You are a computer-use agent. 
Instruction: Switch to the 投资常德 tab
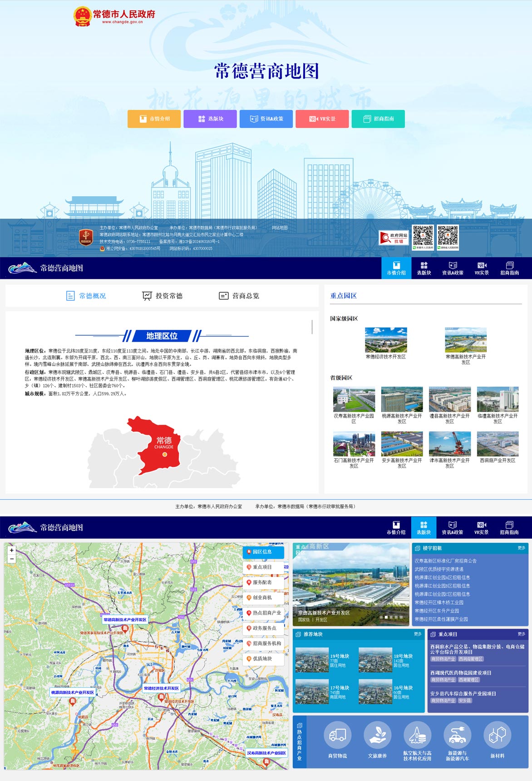(163, 296)
